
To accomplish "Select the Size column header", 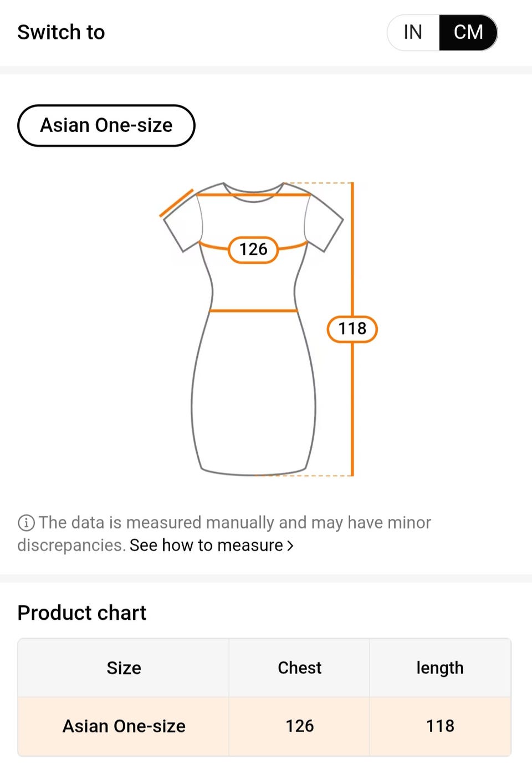I will [x=124, y=668].
